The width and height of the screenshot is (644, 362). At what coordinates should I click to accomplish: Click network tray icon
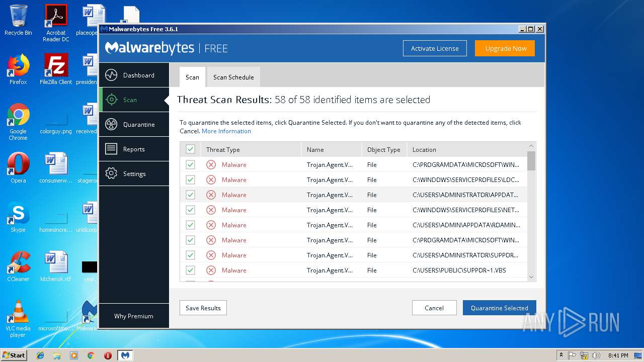584,355
